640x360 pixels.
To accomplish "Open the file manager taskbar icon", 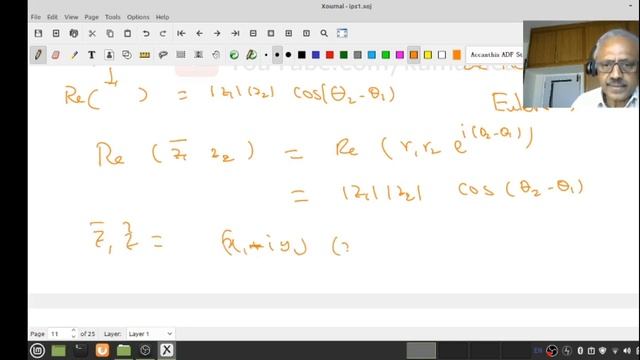I will point(124,350).
